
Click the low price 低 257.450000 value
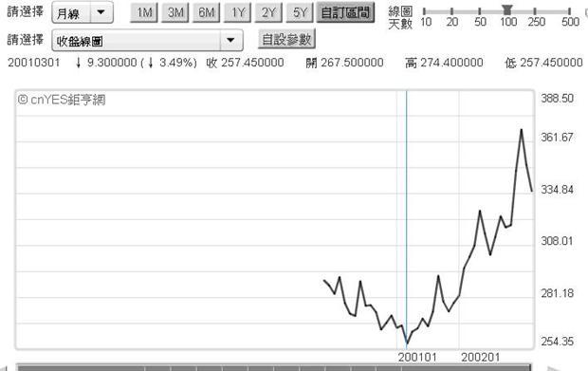543,63
